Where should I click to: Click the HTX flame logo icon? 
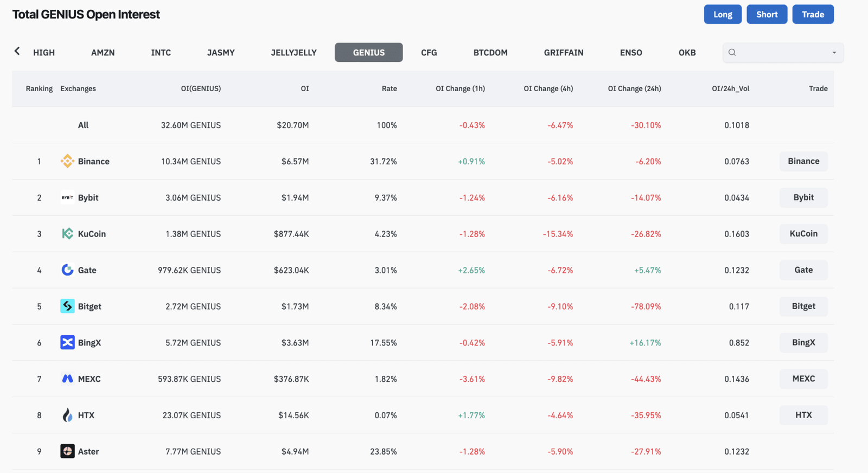[x=67, y=415]
